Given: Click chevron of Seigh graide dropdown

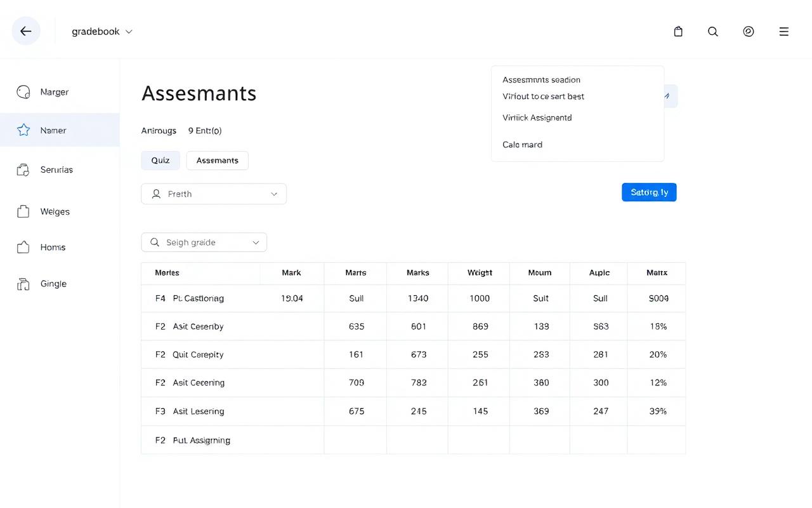Looking at the screenshot, I should pos(256,243).
